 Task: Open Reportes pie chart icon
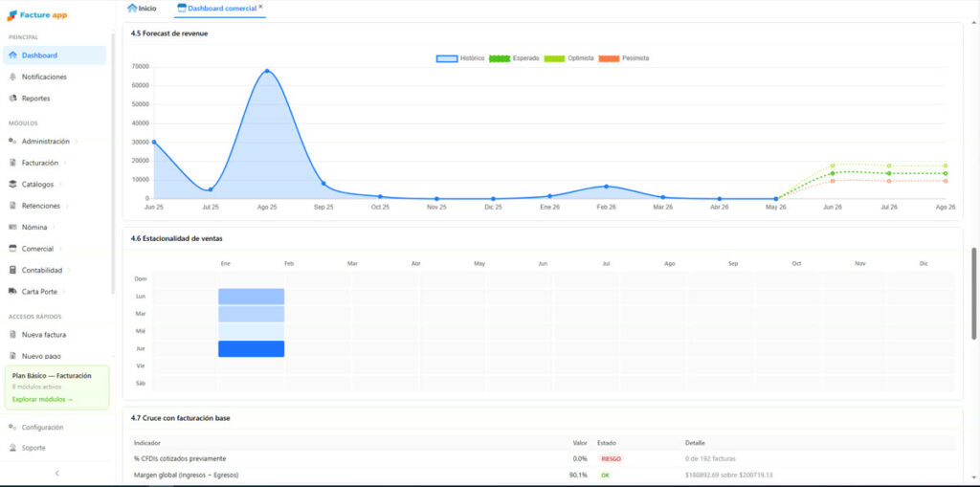click(x=12, y=99)
